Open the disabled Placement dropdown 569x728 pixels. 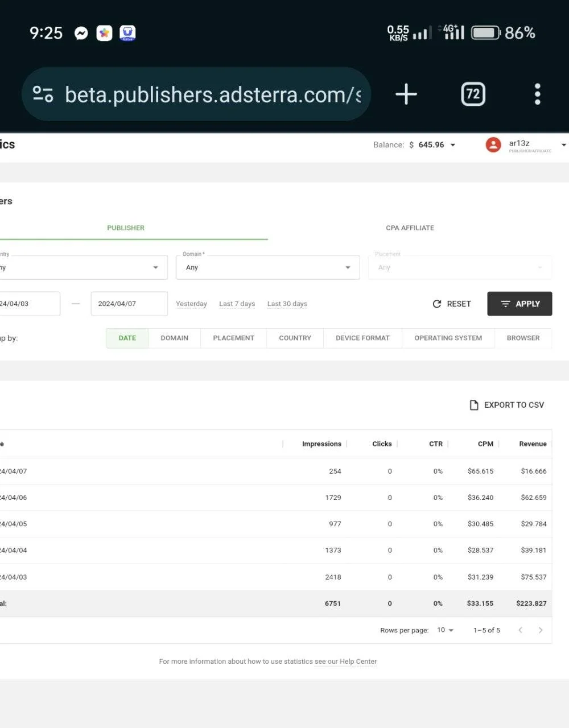click(x=460, y=267)
